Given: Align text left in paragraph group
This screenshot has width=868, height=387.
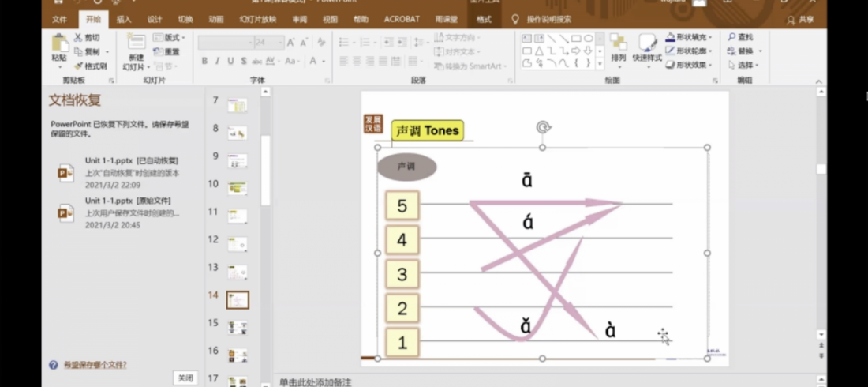Looking at the screenshot, I should click(344, 61).
